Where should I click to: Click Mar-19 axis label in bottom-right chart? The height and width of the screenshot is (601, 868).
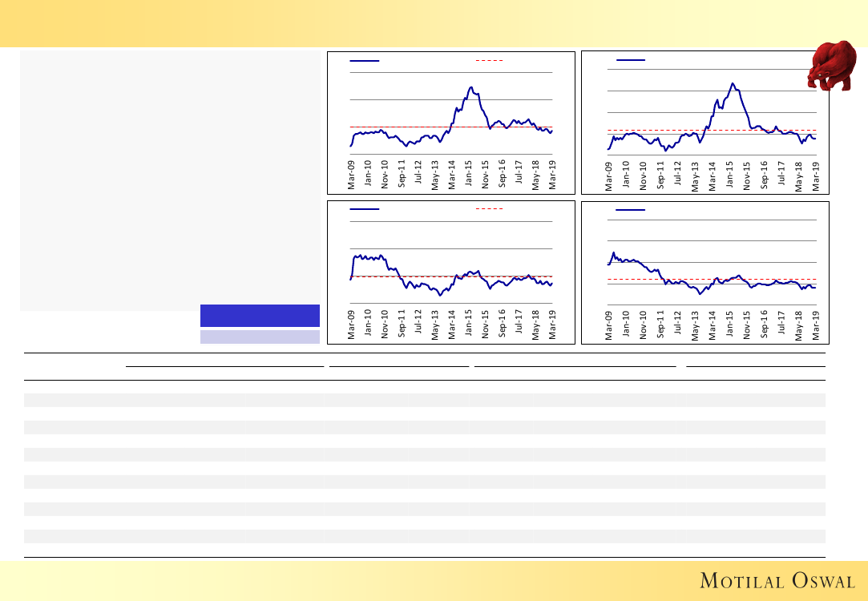coord(816,325)
